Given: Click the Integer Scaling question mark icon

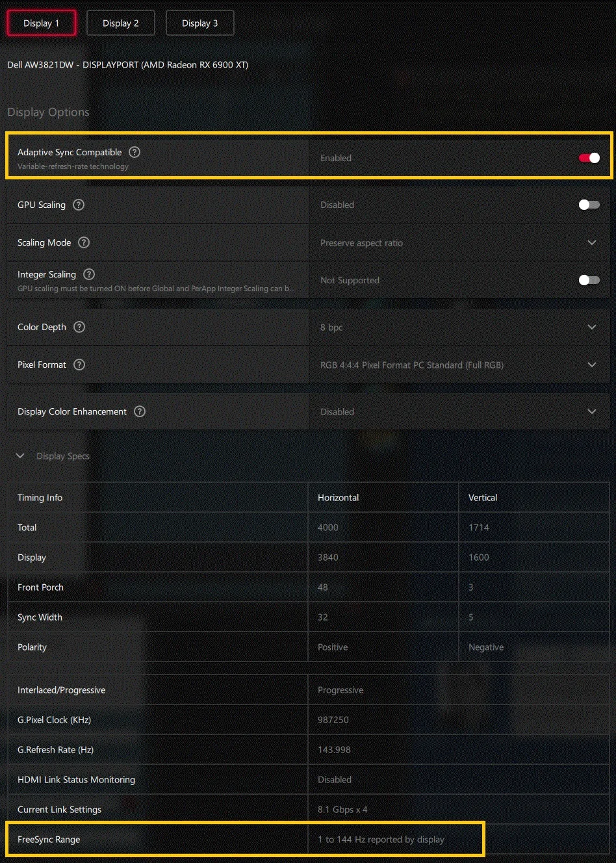Looking at the screenshot, I should (89, 274).
